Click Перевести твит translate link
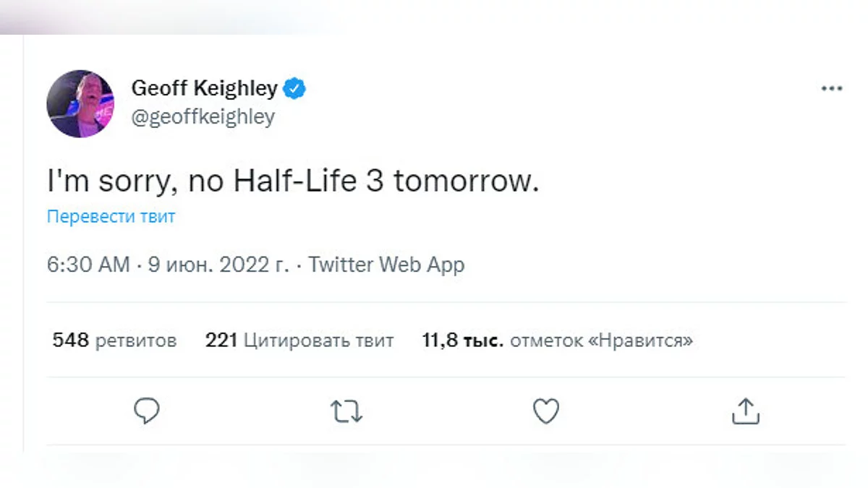This screenshot has width=868, height=488. [111, 216]
